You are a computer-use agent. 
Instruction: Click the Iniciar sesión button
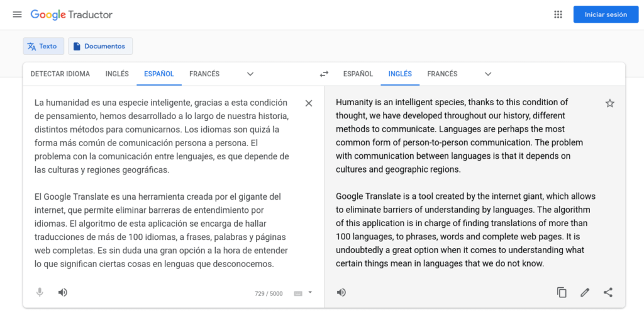click(x=606, y=15)
